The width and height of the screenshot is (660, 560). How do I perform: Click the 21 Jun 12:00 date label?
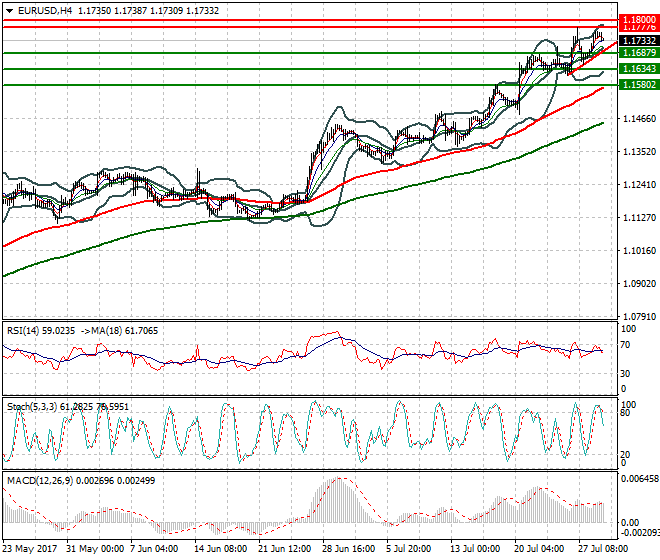pyautogui.click(x=285, y=549)
